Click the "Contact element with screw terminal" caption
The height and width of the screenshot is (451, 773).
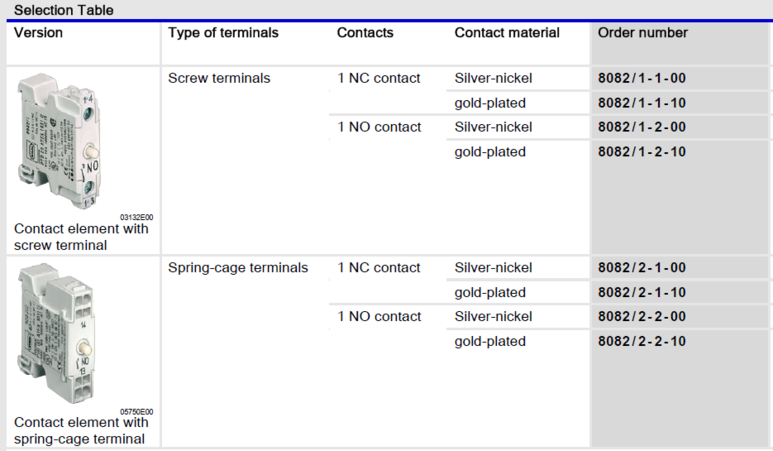tap(81, 237)
